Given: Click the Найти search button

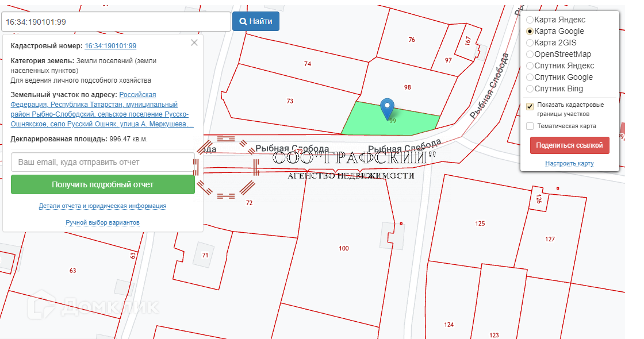Looking at the screenshot, I should tap(256, 21).
